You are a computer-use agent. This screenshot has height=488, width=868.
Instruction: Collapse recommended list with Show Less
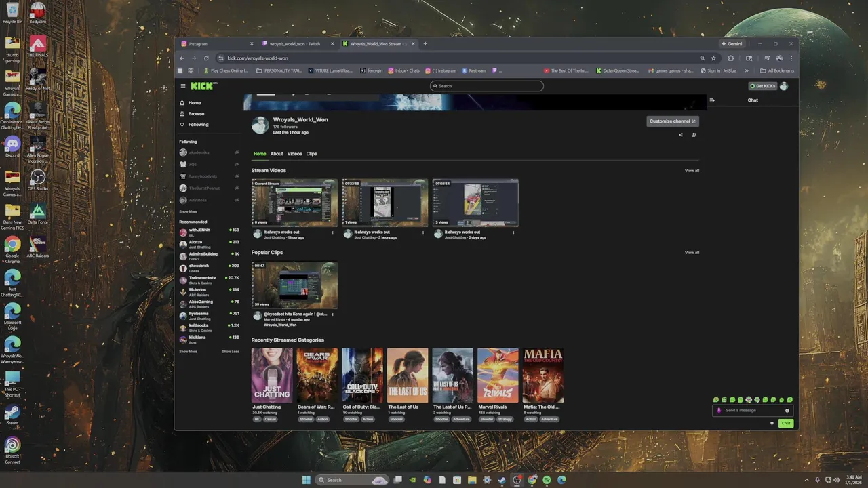click(231, 352)
